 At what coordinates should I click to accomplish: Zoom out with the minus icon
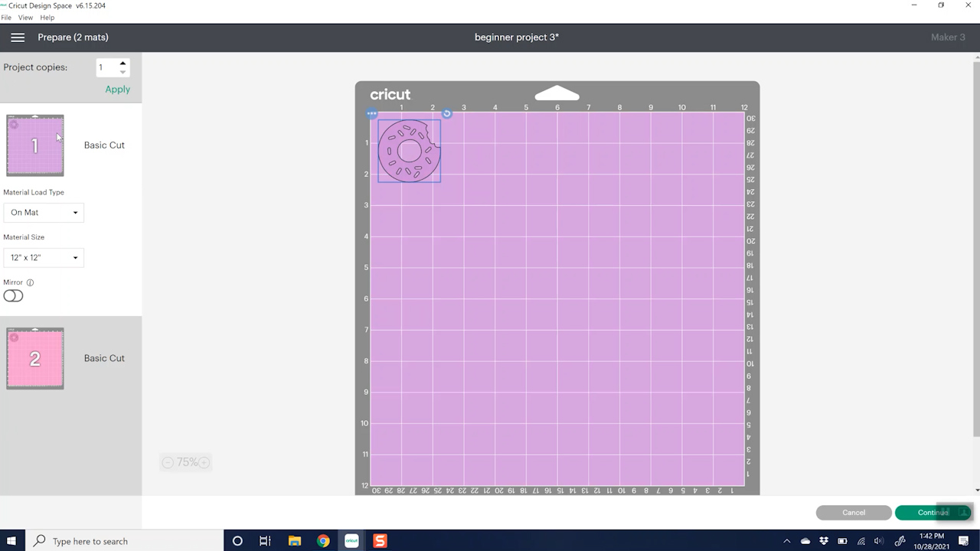(x=168, y=462)
